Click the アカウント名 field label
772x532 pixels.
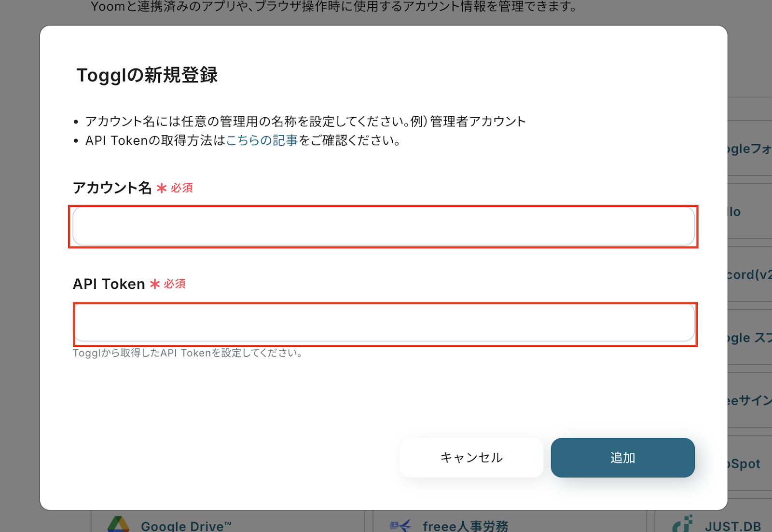112,188
